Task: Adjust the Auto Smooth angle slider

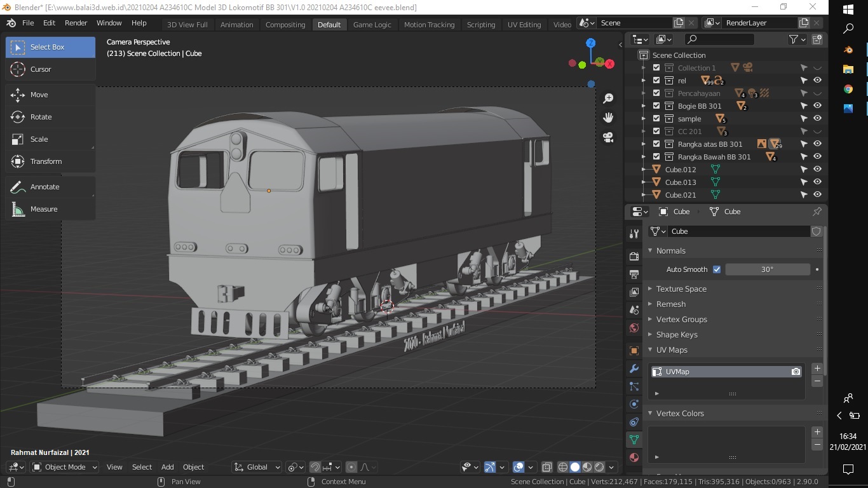Action: (768, 269)
